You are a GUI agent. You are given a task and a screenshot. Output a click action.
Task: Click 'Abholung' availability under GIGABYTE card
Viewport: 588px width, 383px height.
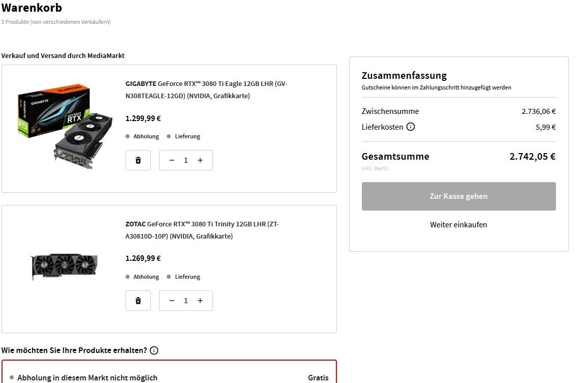[142, 136]
